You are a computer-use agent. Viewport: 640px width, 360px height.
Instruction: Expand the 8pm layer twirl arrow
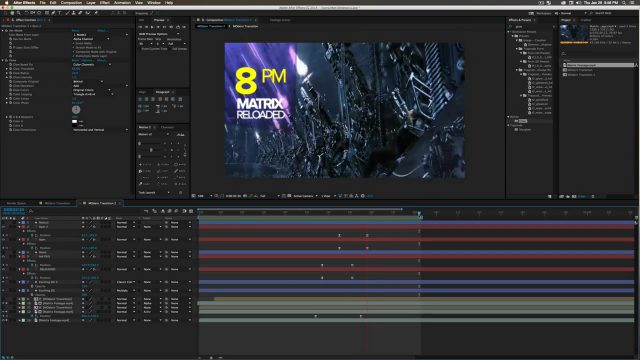click(x=19, y=240)
